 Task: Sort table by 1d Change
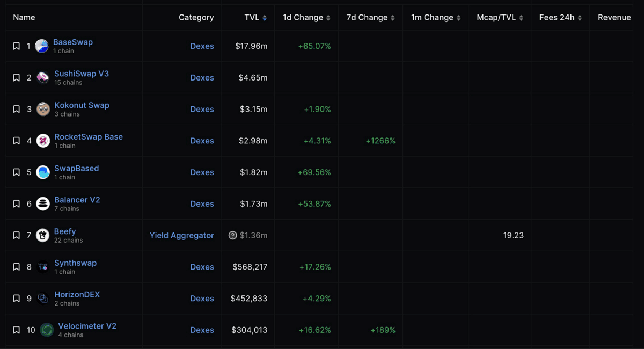pyautogui.click(x=306, y=18)
